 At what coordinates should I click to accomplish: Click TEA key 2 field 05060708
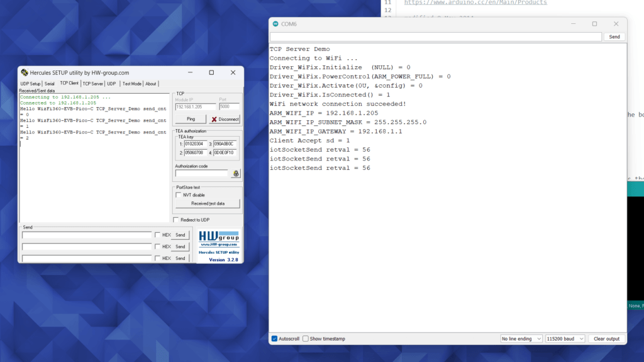tap(195, 152)
